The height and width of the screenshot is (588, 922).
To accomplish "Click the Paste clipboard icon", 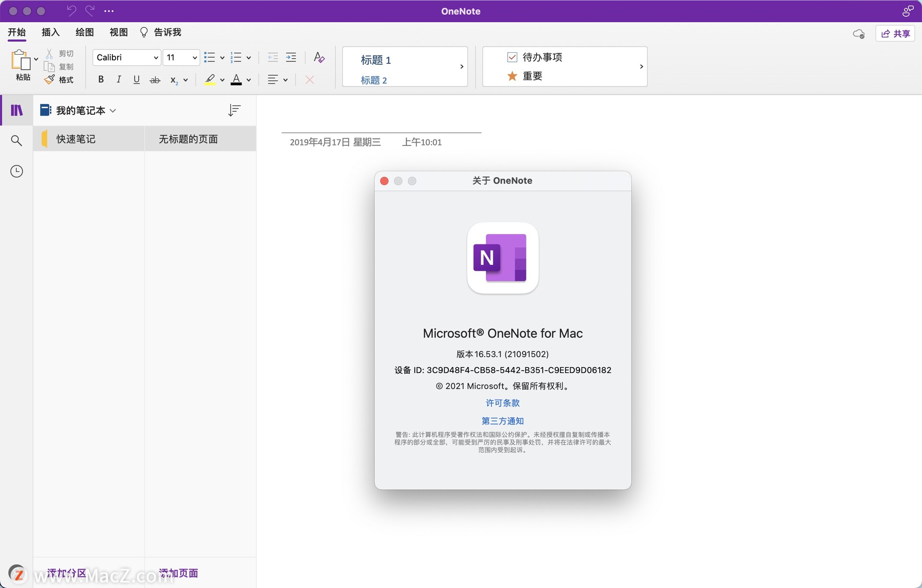I will tap(20, 60).
